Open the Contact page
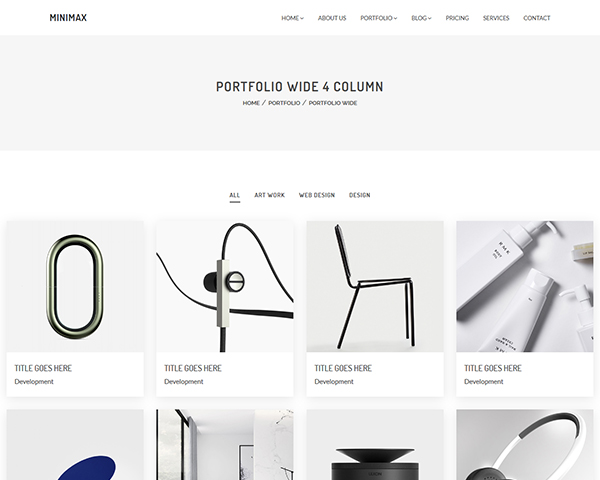 (x=536, y=18)
